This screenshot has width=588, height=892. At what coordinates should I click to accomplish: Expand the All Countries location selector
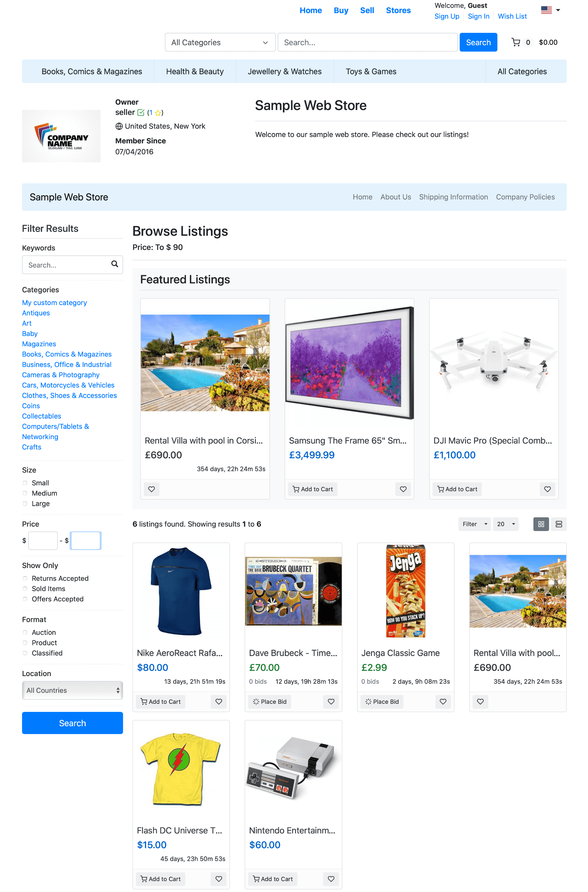point(72,690)
